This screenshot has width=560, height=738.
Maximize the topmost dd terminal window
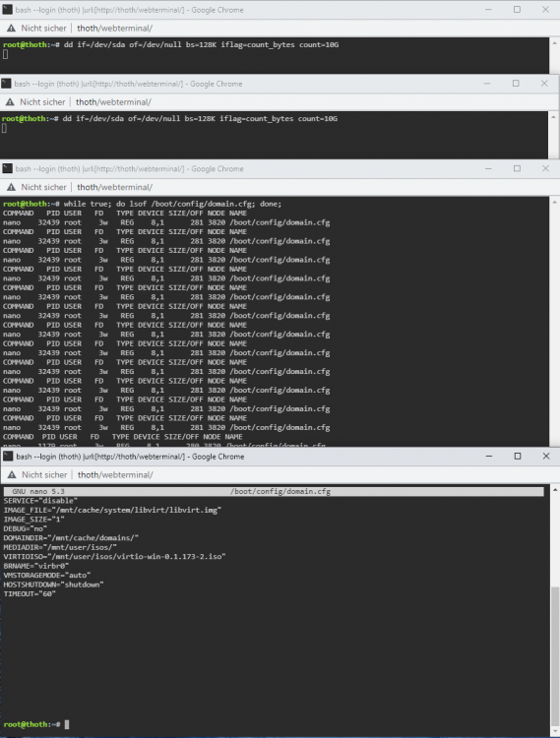517,10
